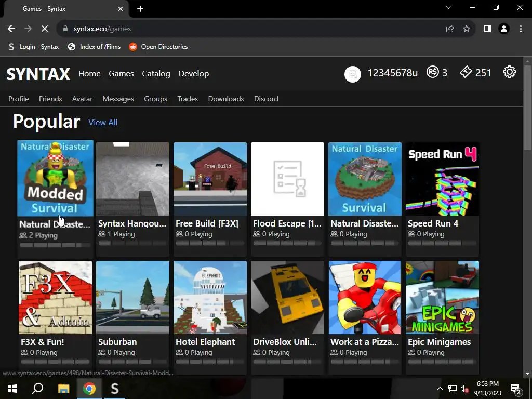Show hidden system tray icons
The width and height of the screenshot is (532, 399).
[x=440, y=389]
